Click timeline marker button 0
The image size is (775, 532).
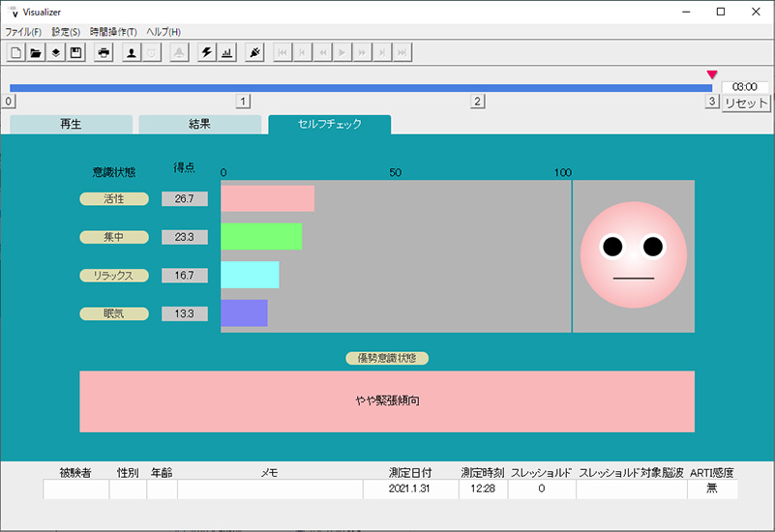9,102
